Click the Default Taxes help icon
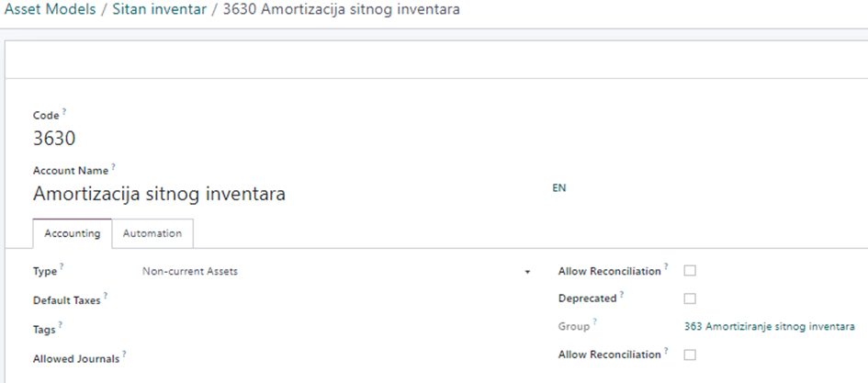 (106, 297)
